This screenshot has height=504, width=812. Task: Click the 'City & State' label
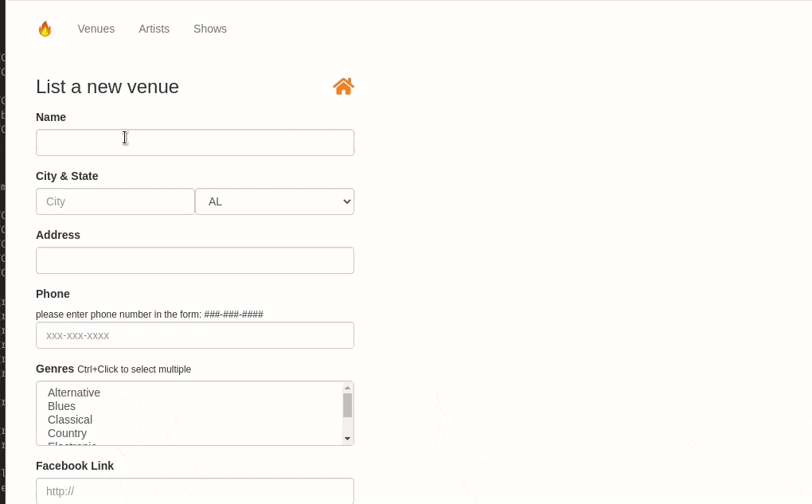pyautogui.click(x=67, y=176)
